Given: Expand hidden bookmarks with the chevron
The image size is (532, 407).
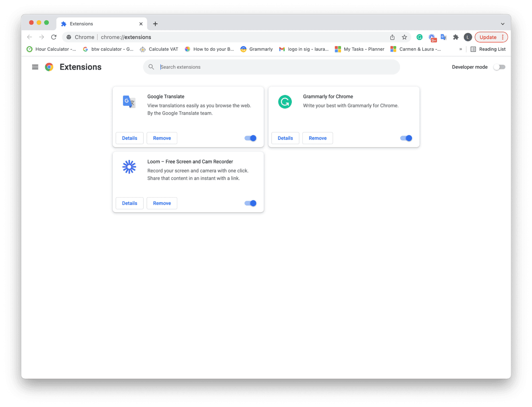Looking at the screenshot, I should point(460,49).
